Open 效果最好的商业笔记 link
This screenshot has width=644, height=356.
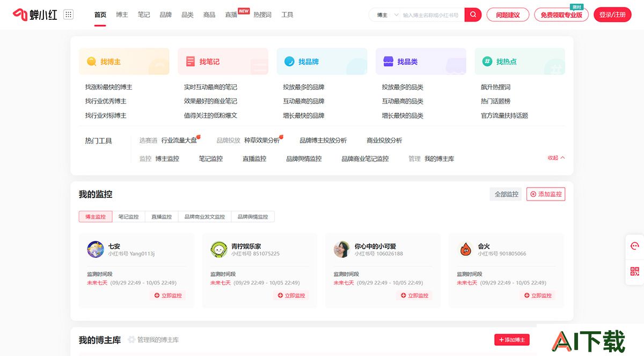[x=210, y=101]
